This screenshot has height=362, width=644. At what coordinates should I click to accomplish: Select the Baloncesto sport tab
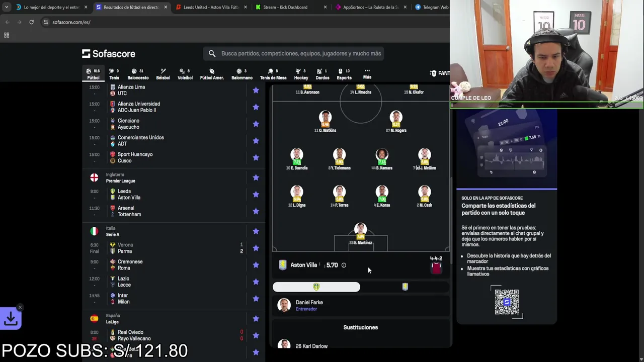[138, 74]
